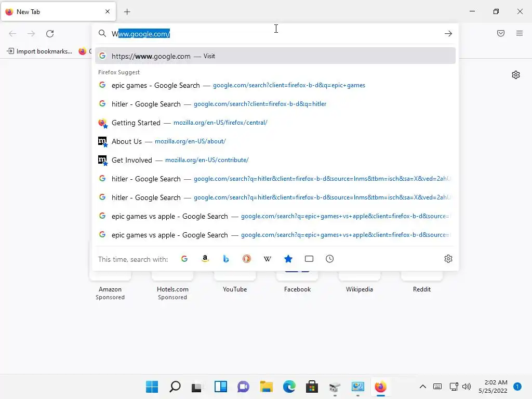Click the Go arrow in the address bar
The image size is (532, 399).
(x=448, y=34)
